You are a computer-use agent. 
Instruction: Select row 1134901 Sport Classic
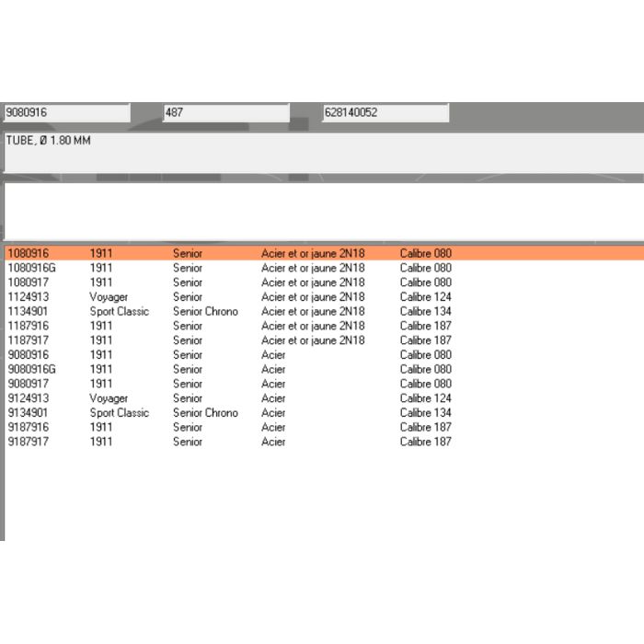tap(324, 311)
